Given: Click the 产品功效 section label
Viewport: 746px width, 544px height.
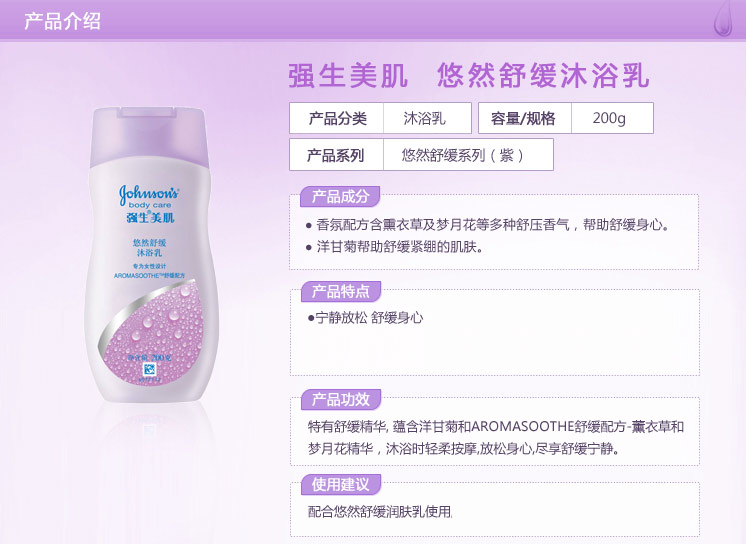Looking at the screenshot, I should (x=341, y=399).
